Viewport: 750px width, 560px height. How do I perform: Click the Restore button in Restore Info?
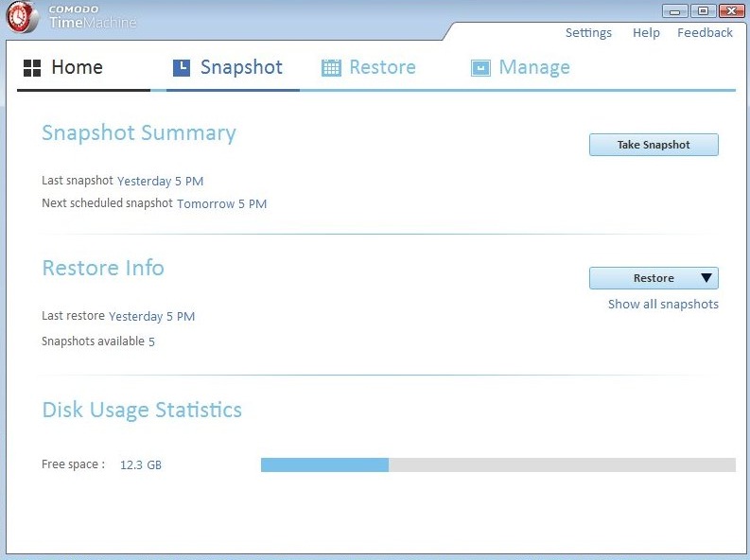[x=654, y=278]
